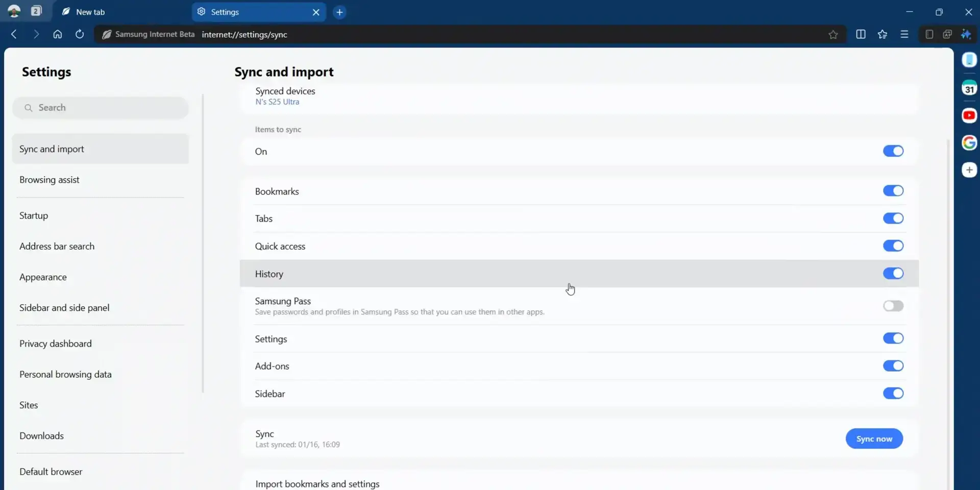Switch to the New tab
This screenshot has width=980, height=490.
click(91, 12)
